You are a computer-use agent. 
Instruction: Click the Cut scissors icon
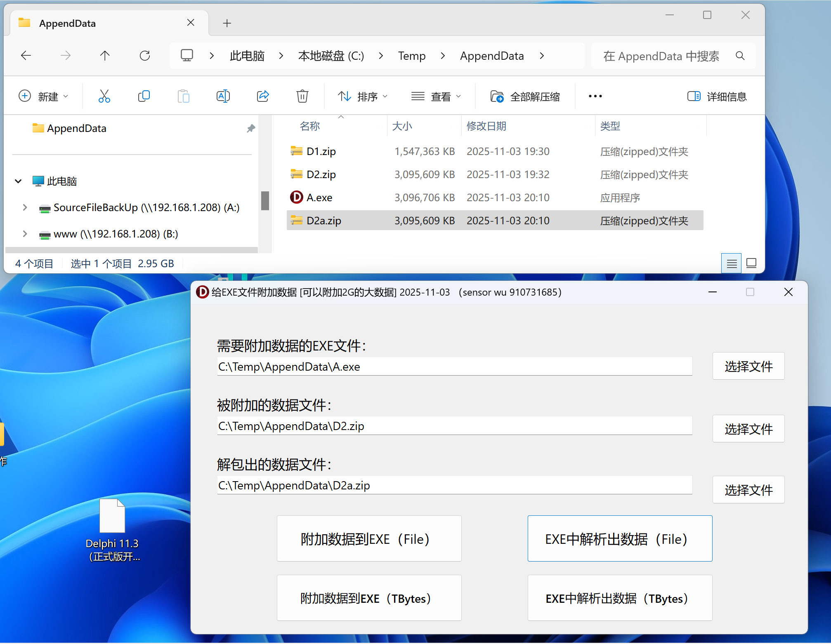pos(104,96)
